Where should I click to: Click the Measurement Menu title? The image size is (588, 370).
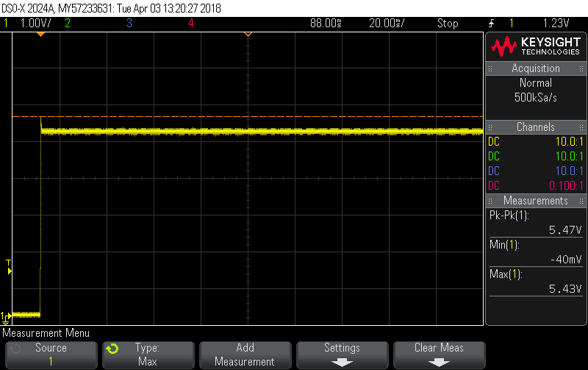click(46, 332)
